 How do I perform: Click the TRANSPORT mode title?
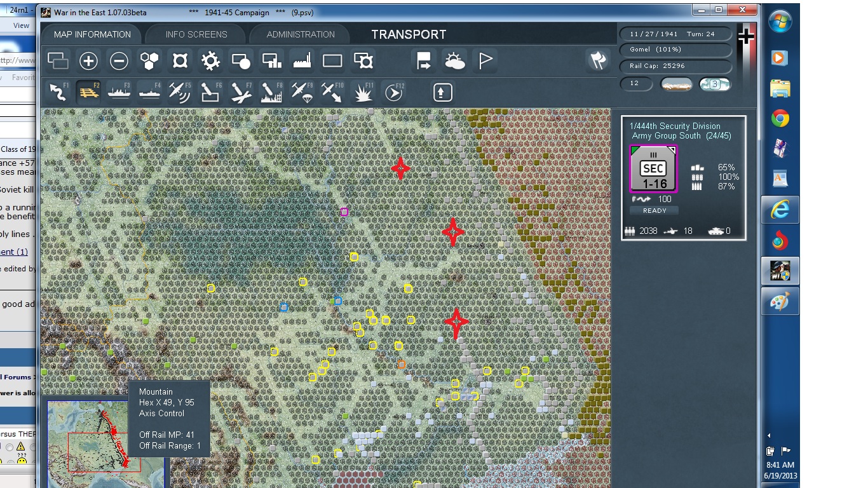point(409,34)
